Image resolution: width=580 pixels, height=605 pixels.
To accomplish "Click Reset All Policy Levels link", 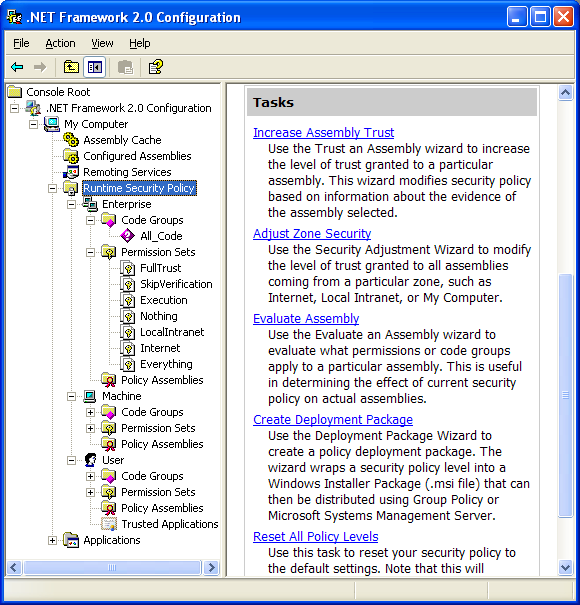I will [x=315, y=536].
